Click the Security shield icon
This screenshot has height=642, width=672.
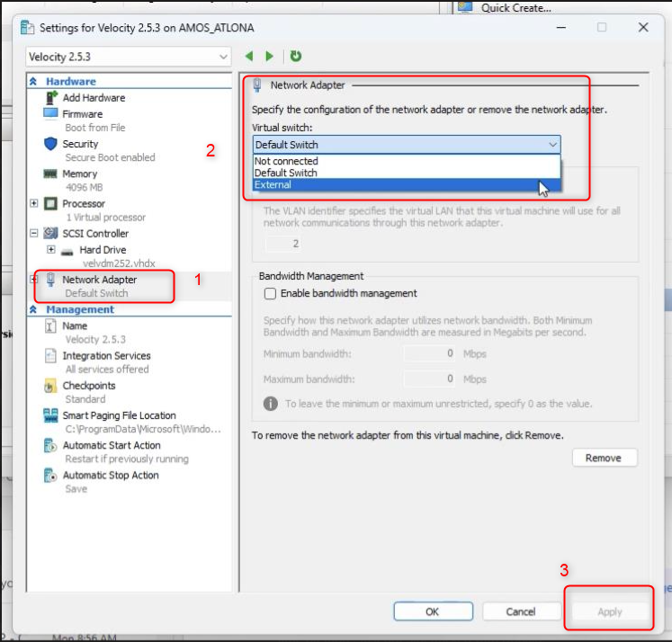[x=50, y=144]
